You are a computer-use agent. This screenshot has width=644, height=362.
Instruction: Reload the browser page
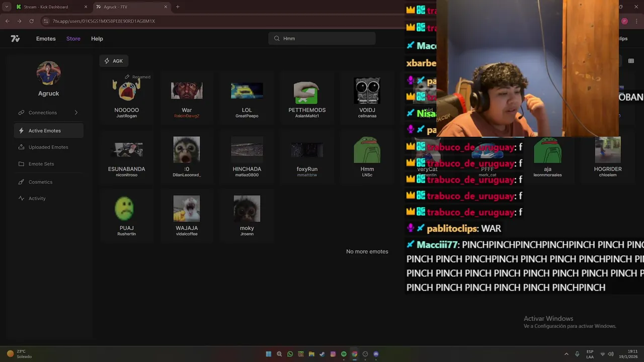[31, 21]
